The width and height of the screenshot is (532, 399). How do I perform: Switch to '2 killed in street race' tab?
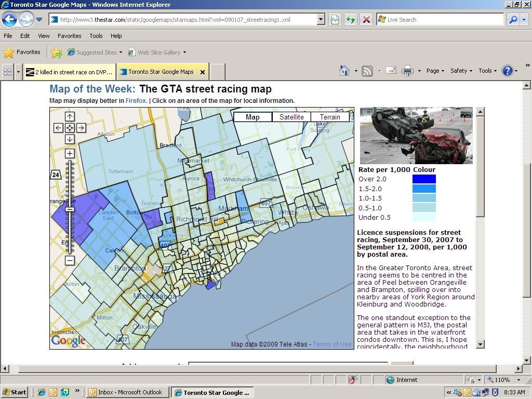70,72
